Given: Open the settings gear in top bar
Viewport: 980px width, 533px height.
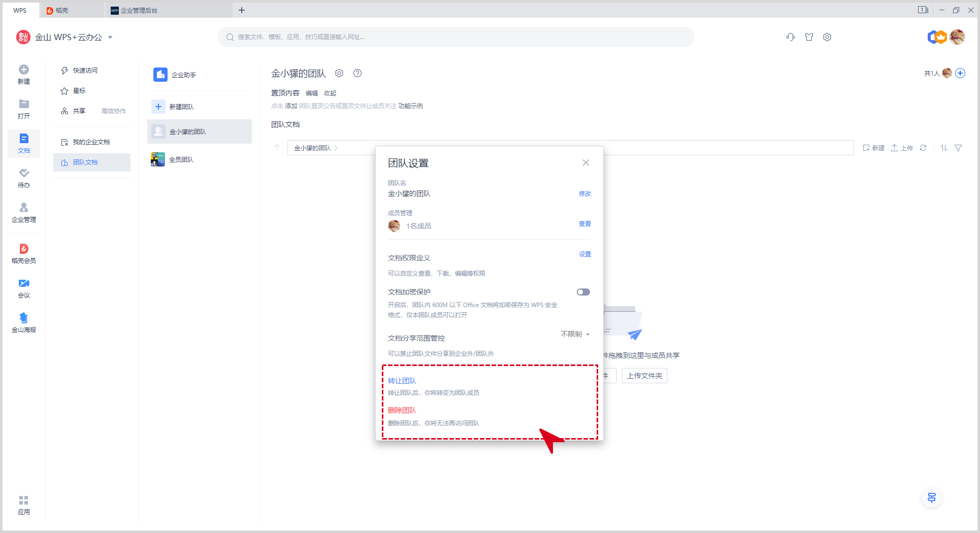Looking at the screenshot, I should [x=827, y=37].
